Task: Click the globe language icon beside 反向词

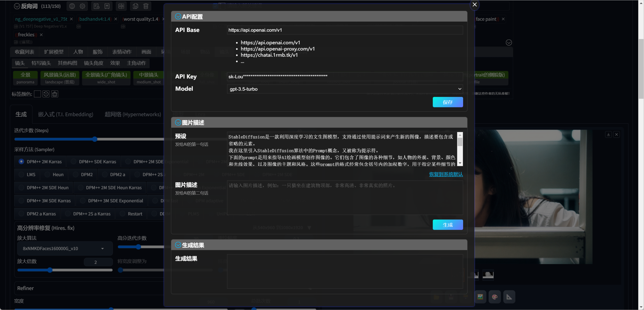Action: 72,6
